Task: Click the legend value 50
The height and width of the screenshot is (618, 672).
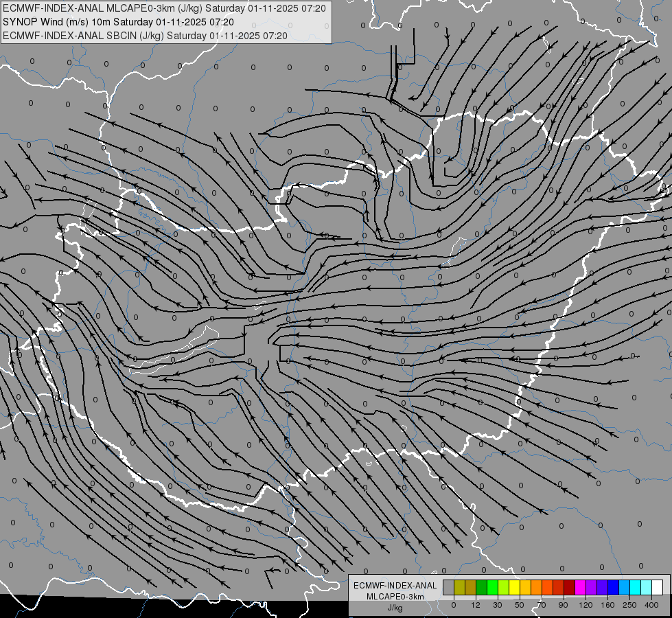Action: pyautogui.click(x=520, y=605)
